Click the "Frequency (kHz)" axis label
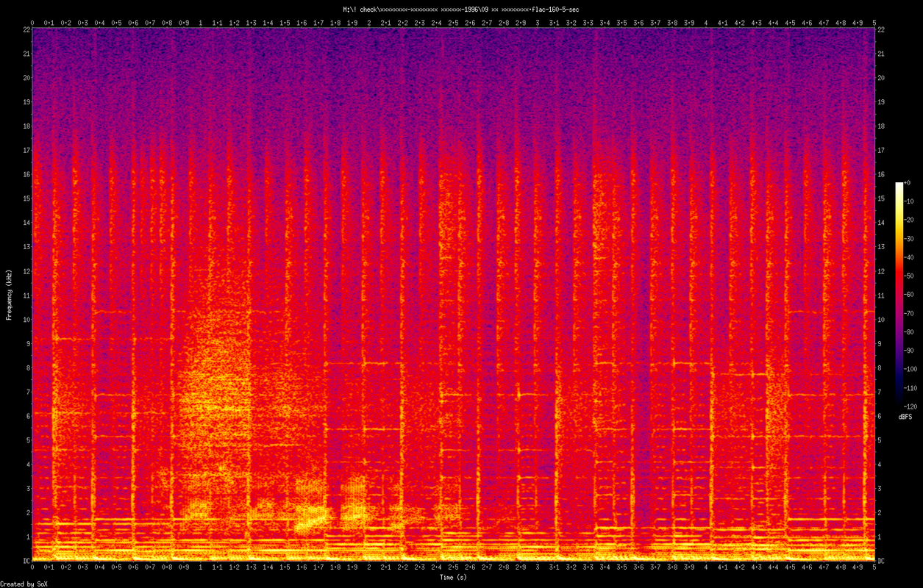Viewport: 923px width, 588px height. pos(10,295)
